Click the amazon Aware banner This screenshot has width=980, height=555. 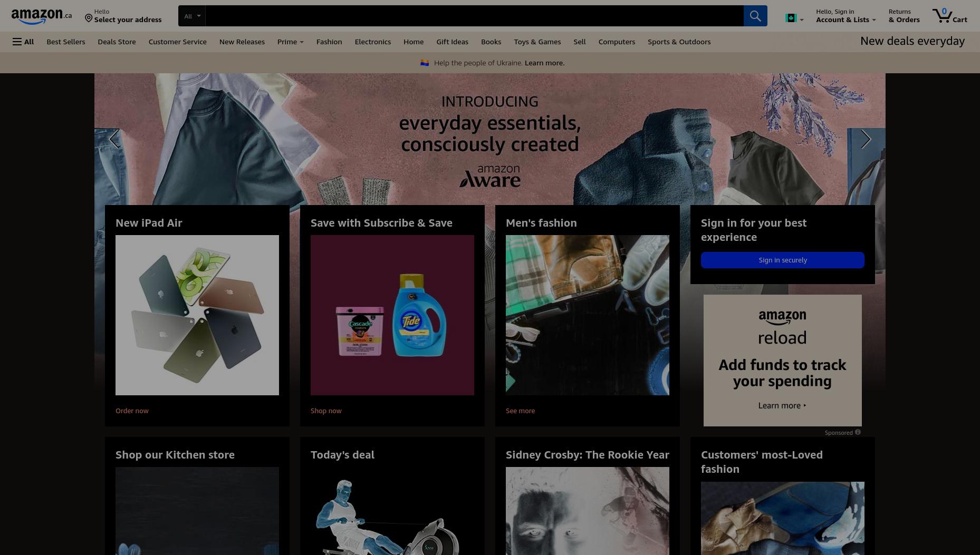pyautogui.click(x=490, y=139)
